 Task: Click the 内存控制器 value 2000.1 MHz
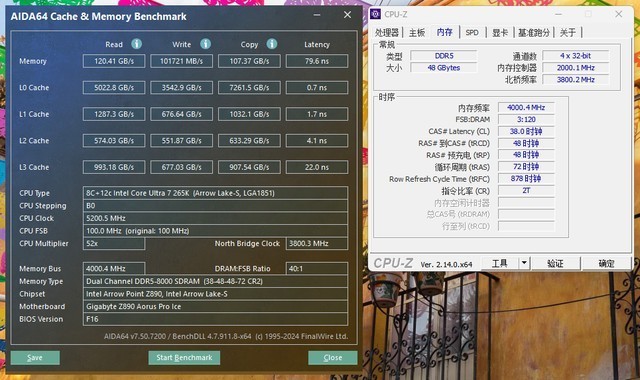pyautogui.click(x=576, y=68)
